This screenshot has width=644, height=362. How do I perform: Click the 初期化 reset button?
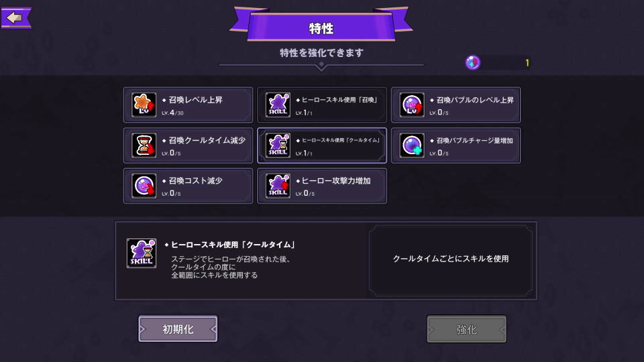[178, 328]
